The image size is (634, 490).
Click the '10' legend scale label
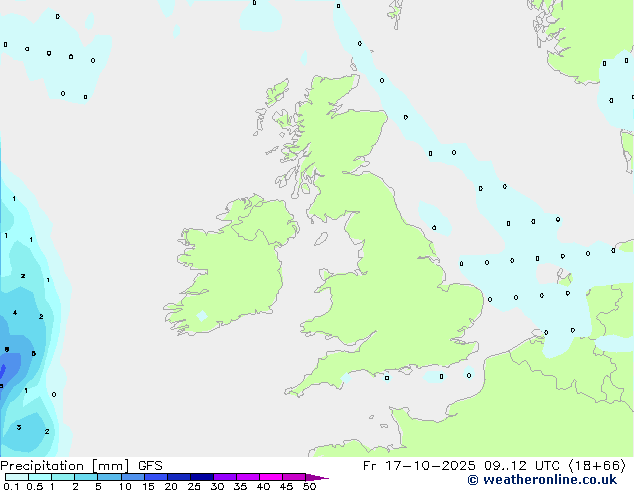[x=125, y=486]
